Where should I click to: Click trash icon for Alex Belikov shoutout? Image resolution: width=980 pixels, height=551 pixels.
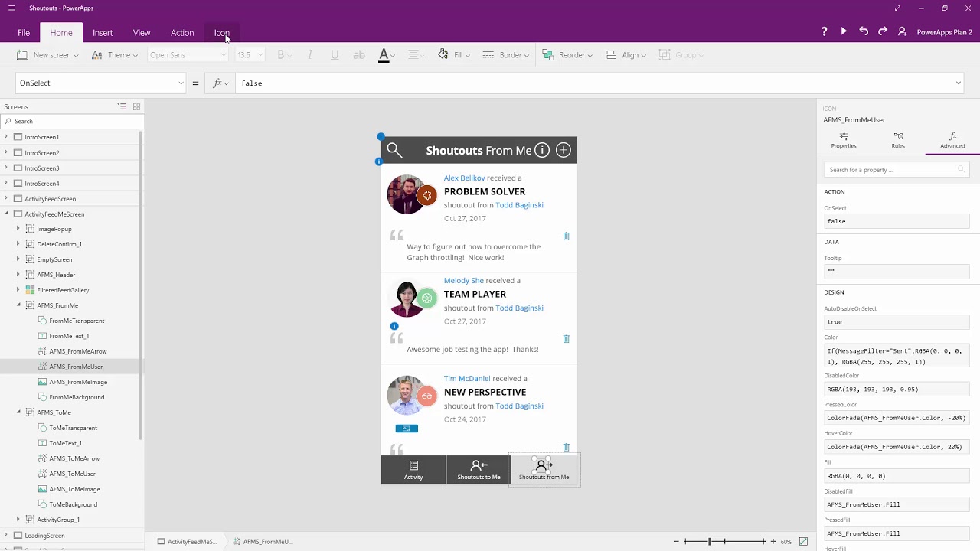tap(567, 236)
